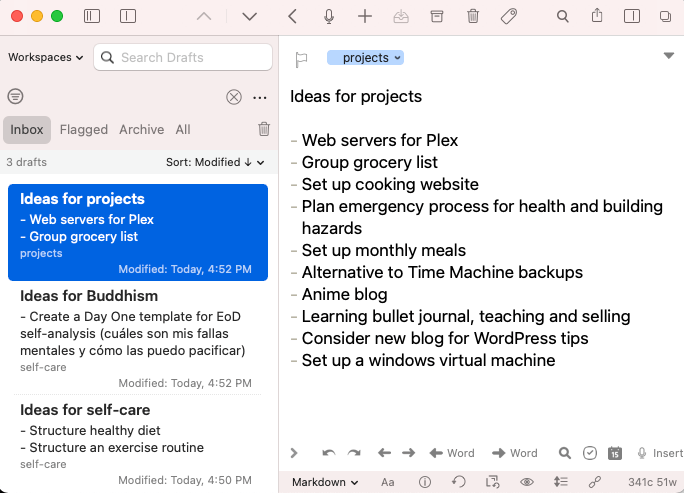Toggle the action list right sidebar icon
This screenshot has width=684, height=493.
pos(632,17)
